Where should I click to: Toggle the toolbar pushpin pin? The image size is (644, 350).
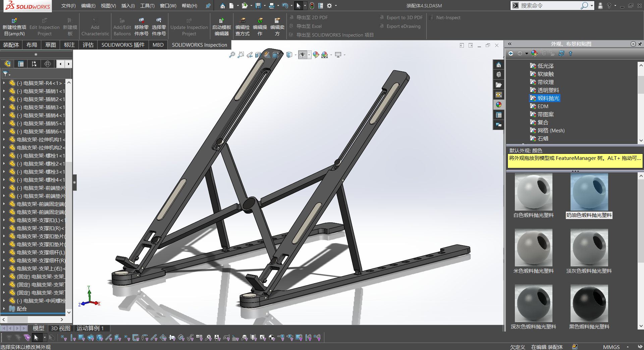[x=208, y=6]
